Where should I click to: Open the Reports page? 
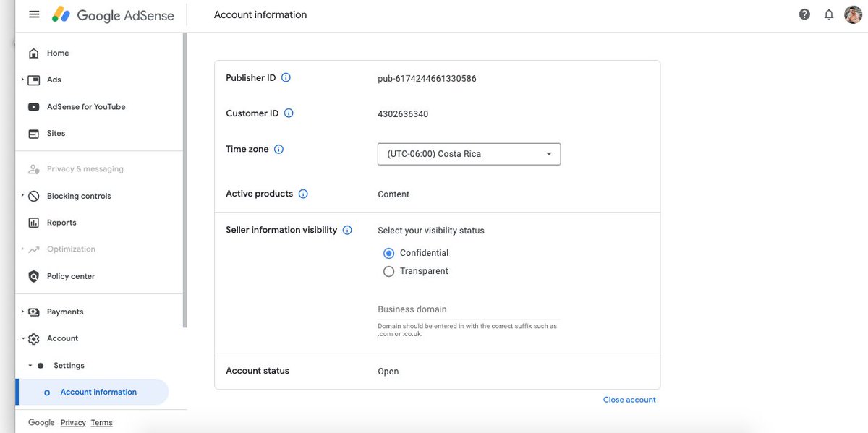tap(61, 223)
